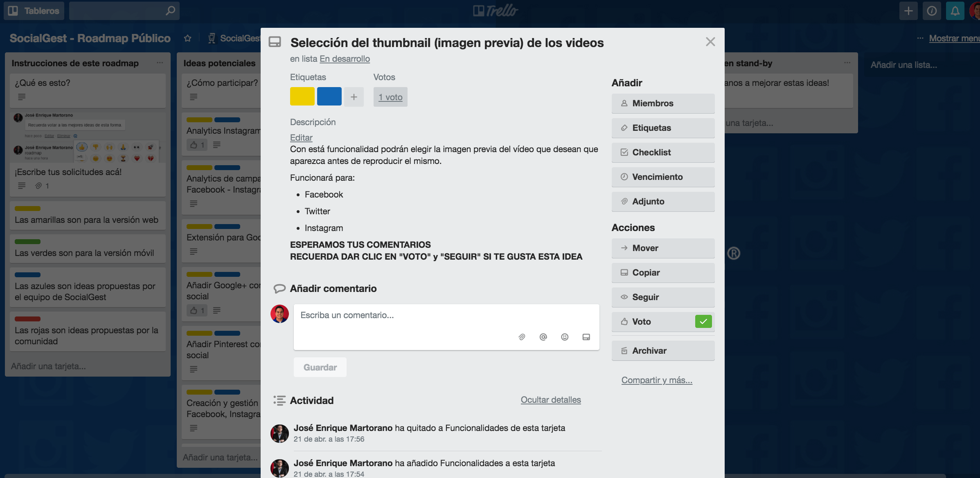Insert emoji in comment
Viewport: 980px width, 478px height.
(565, 337)
